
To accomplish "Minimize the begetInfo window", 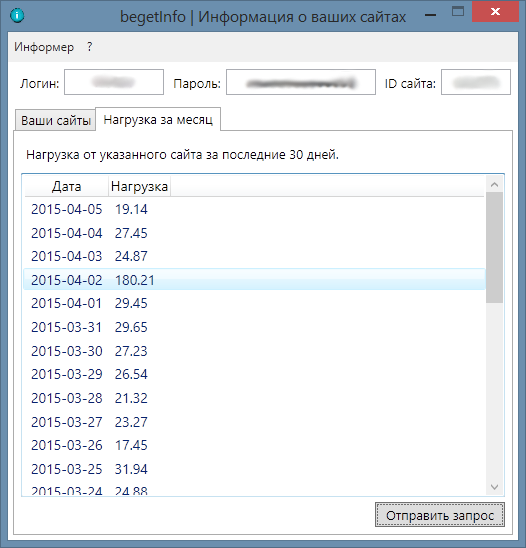I will click(x=431, y=14).
